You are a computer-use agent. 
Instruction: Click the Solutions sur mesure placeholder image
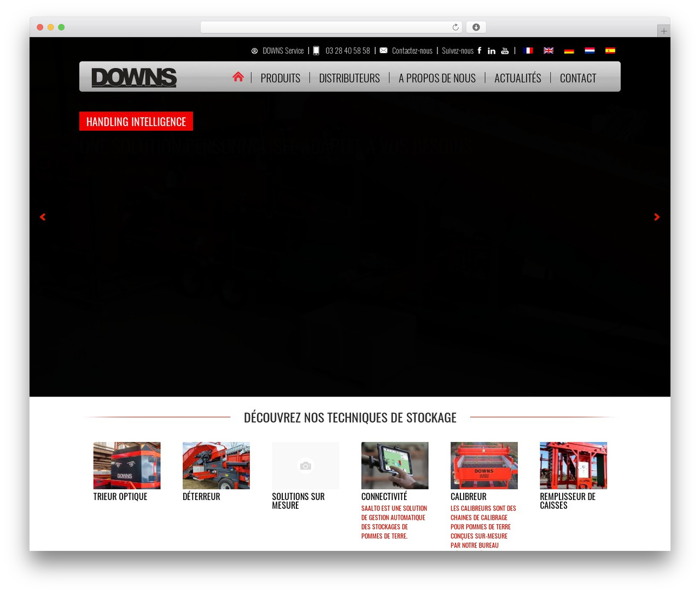306,466
